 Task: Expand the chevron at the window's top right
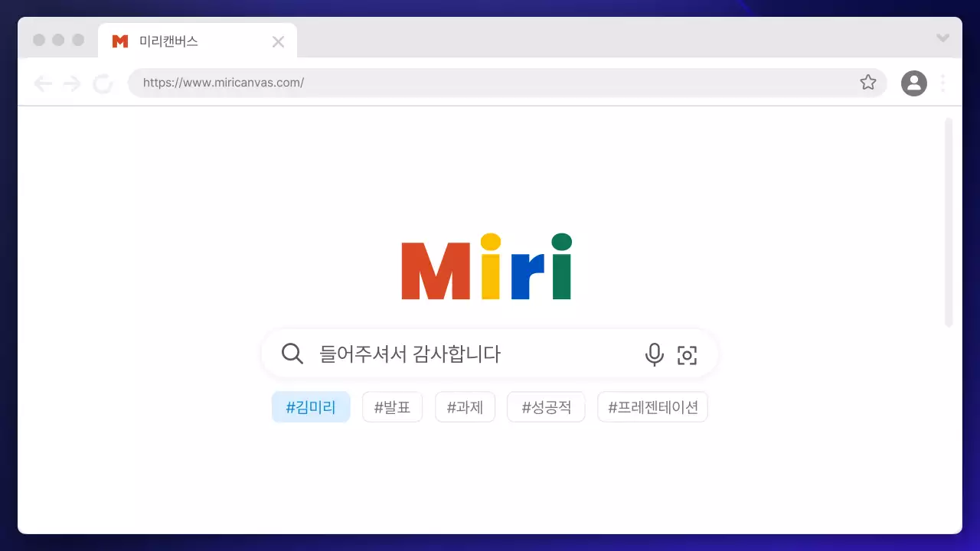[942, 37]
